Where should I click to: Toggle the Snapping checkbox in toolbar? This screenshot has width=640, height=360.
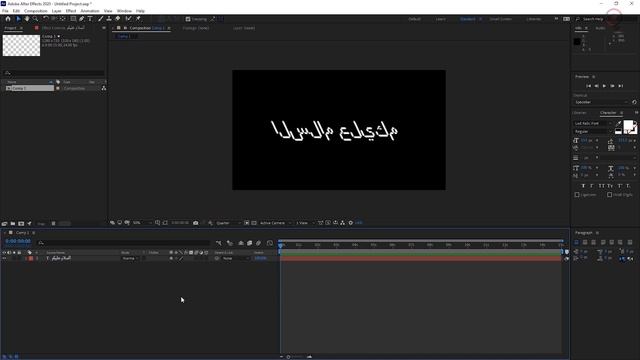click(188, 19)
